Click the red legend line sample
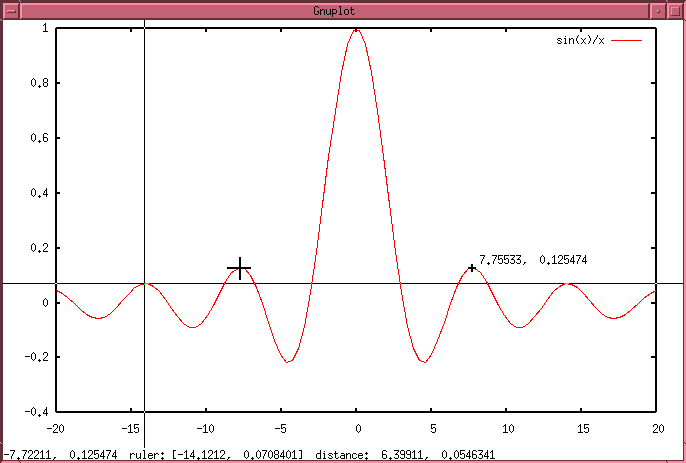 626,41
